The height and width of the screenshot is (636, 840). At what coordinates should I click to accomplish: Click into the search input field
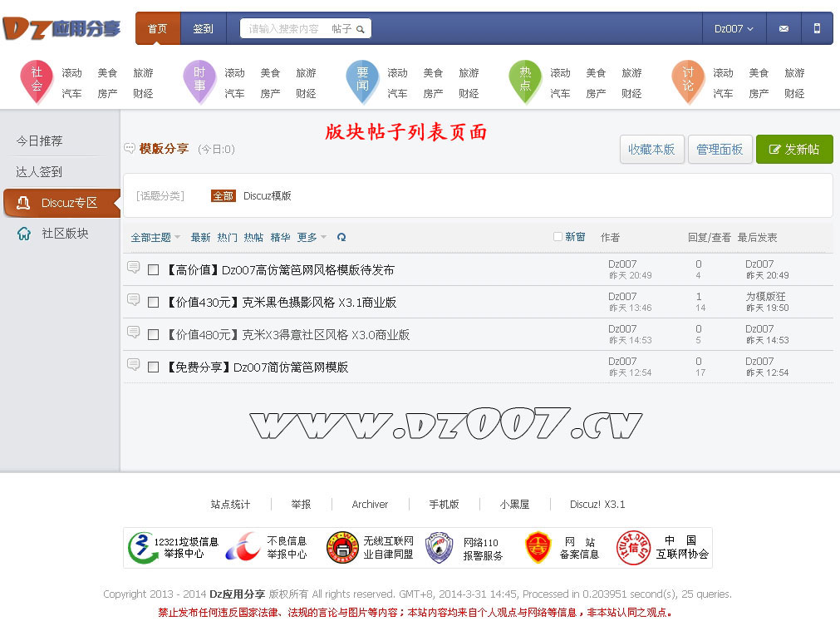pyautogui.click(x=284, y=29)
